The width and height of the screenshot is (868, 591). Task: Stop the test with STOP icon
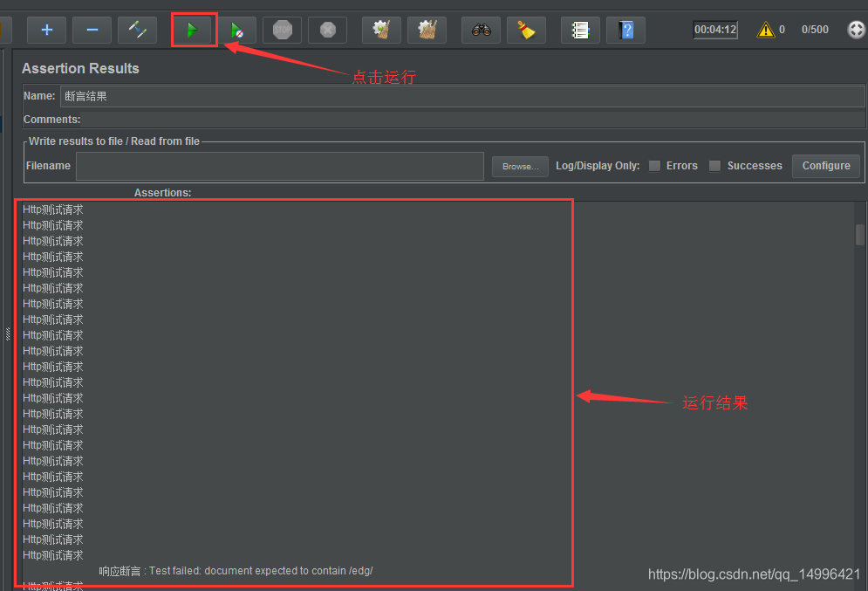click(283, 30)
